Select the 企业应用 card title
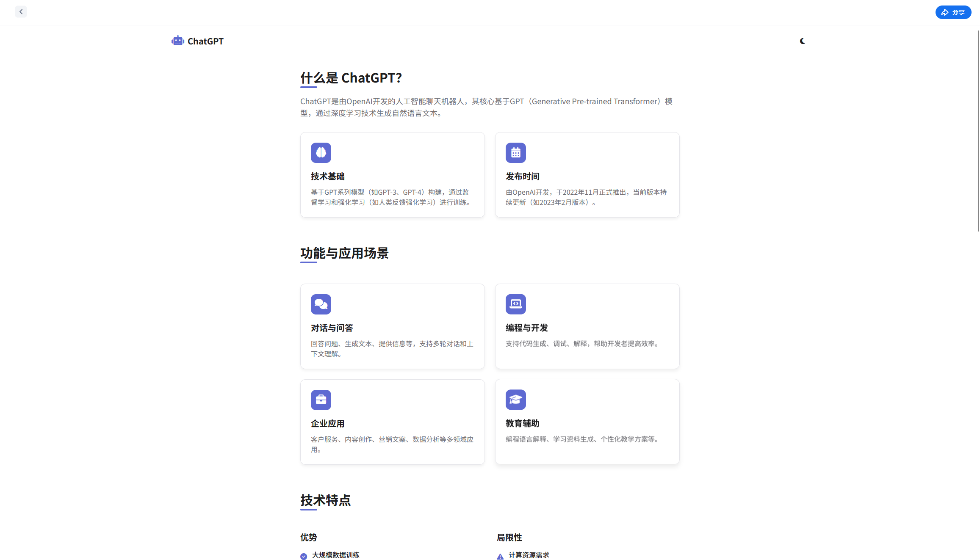This screenshot has height=560, width=980. point(327,424)
